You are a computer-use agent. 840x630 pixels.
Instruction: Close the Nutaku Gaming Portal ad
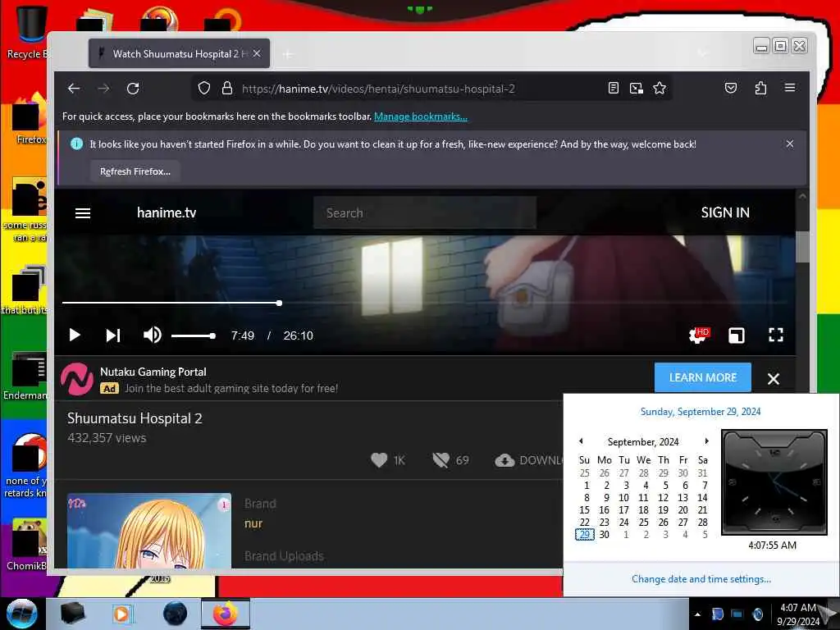tap(773, 379)
